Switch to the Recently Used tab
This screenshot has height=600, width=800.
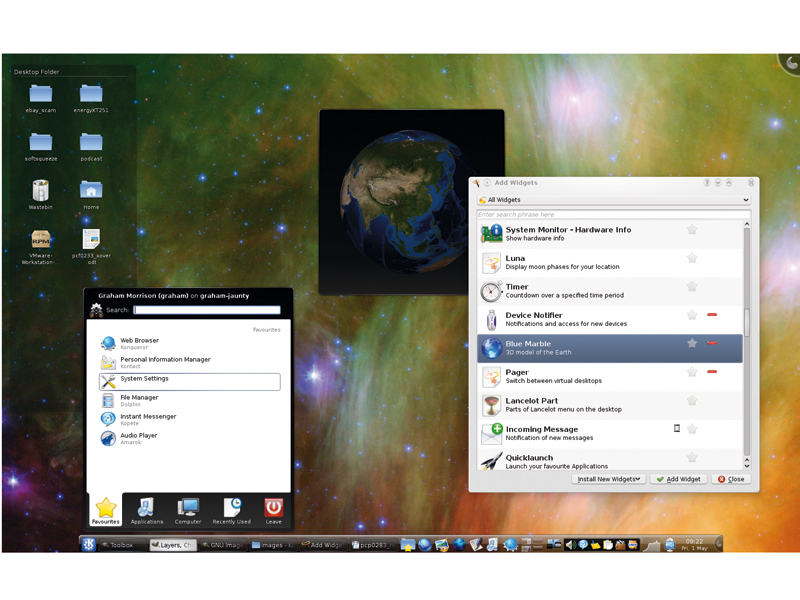232,510
